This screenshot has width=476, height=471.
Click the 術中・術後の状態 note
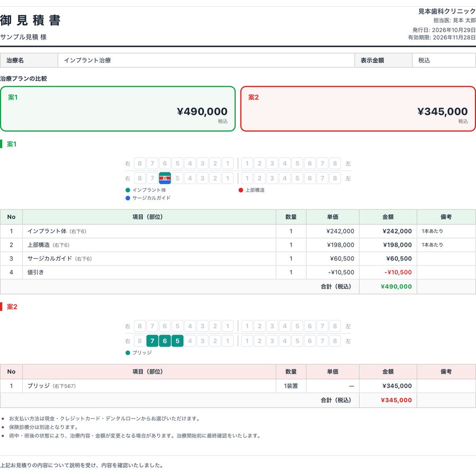(x=135, y=436)
